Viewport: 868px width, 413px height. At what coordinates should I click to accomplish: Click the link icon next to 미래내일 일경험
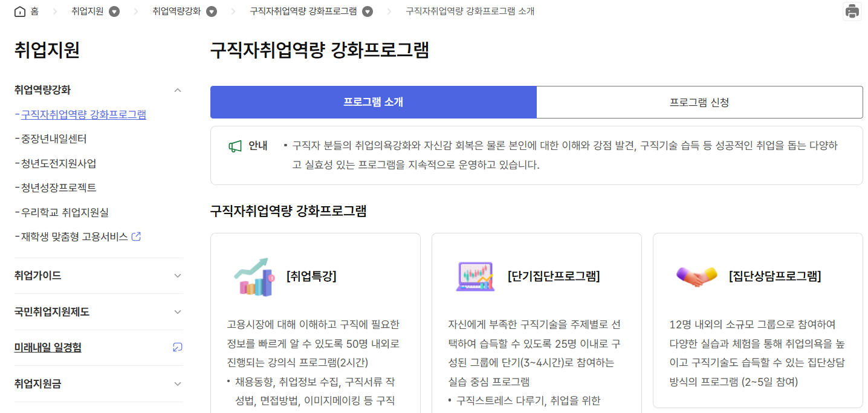177,348
